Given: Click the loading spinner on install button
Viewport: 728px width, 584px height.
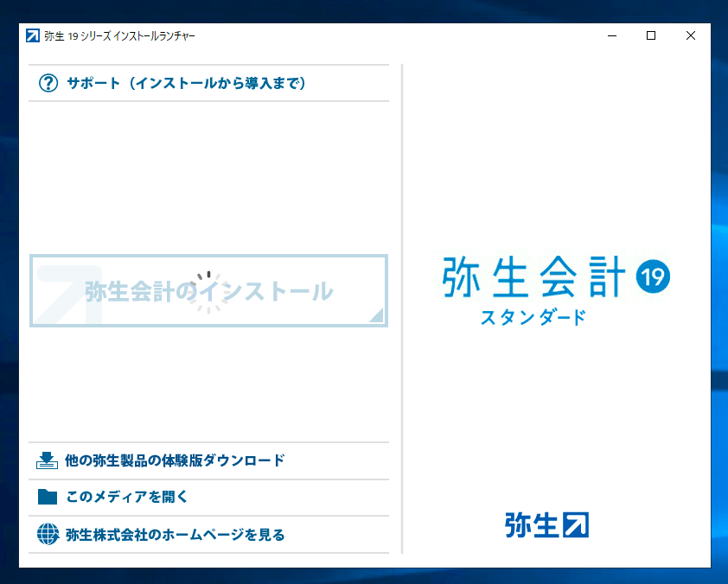Looking at the screenshot, I should pyautogui.click(x=208, y=291).
